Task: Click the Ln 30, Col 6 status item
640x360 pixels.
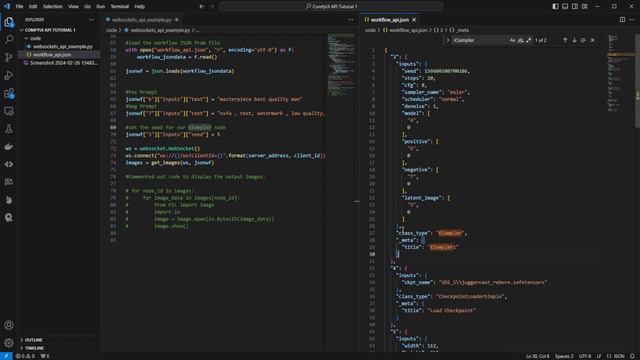Action: coord(538,356)
